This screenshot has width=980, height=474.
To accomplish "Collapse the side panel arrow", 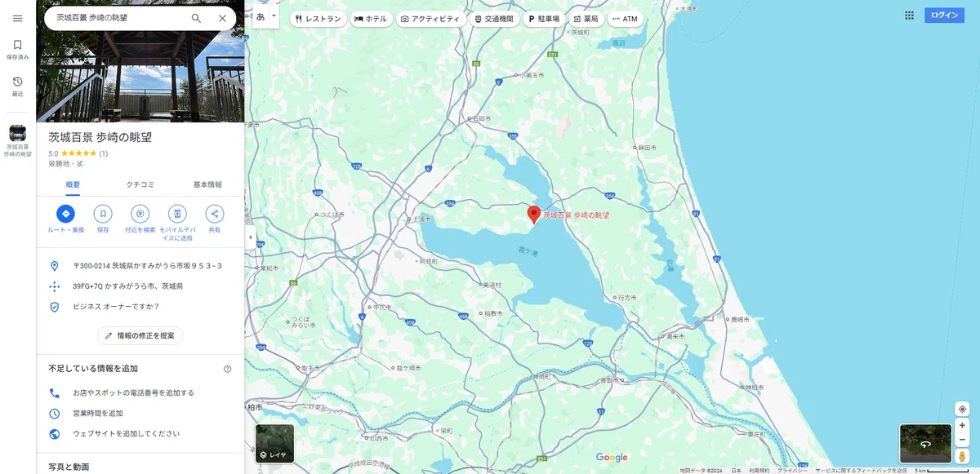I will tap(250, 237).
